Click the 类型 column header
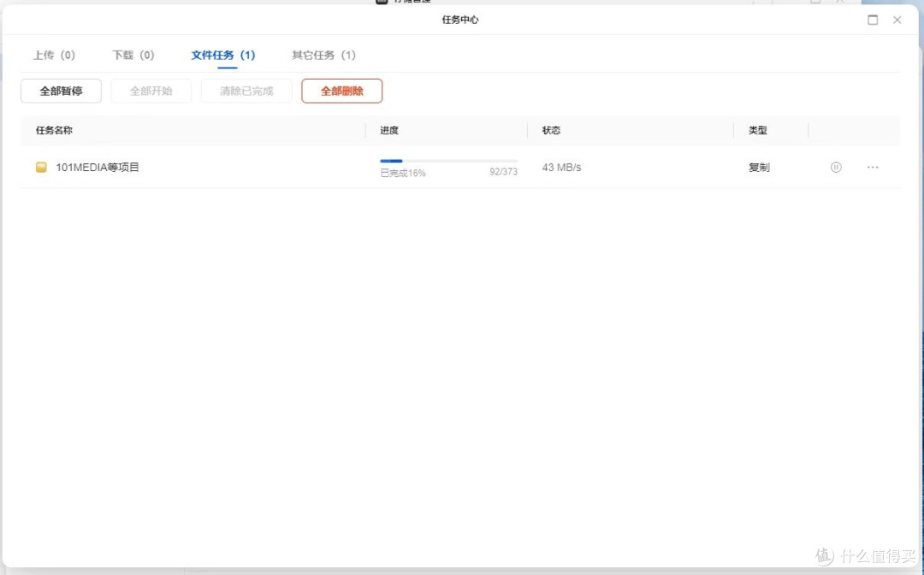The width and height of the screenshot is (924, 575). (x=758, y=130)
